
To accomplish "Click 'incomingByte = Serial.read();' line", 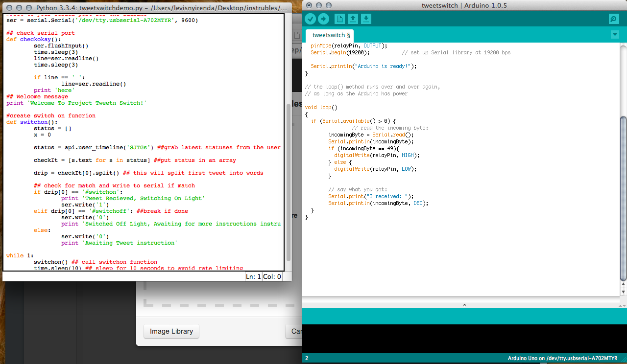I will point(371,135).
